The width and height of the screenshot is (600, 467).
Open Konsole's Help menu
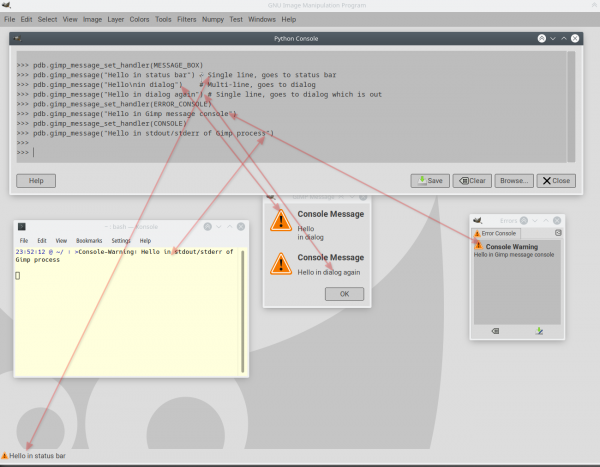click(x=145, y=240)
